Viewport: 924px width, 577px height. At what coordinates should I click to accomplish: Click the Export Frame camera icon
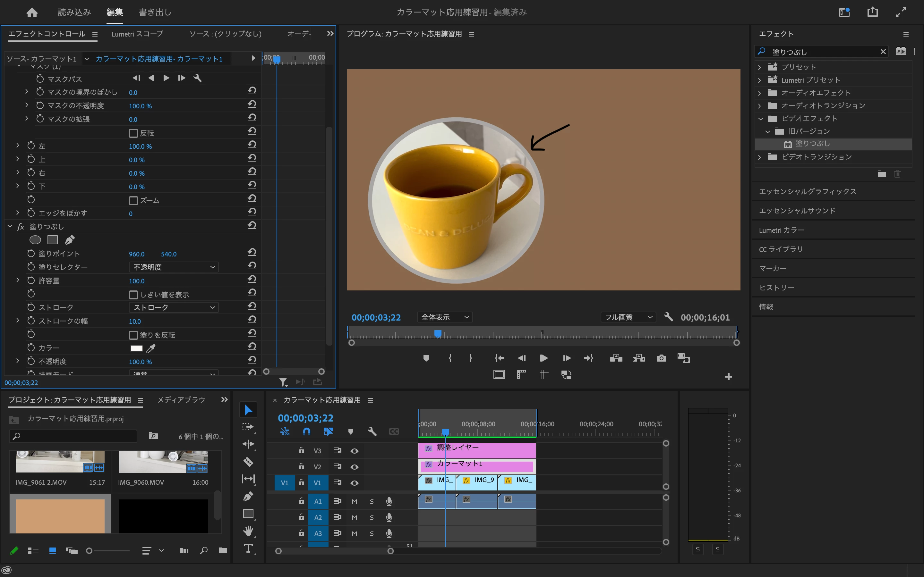click(661, 358)
